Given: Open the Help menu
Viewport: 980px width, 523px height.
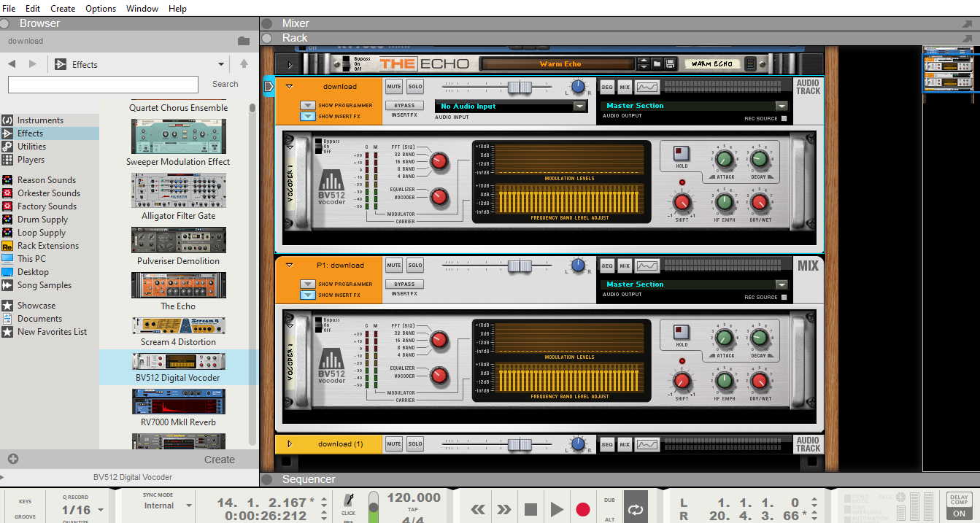Looking at the screenshot, I should [177, 8].
